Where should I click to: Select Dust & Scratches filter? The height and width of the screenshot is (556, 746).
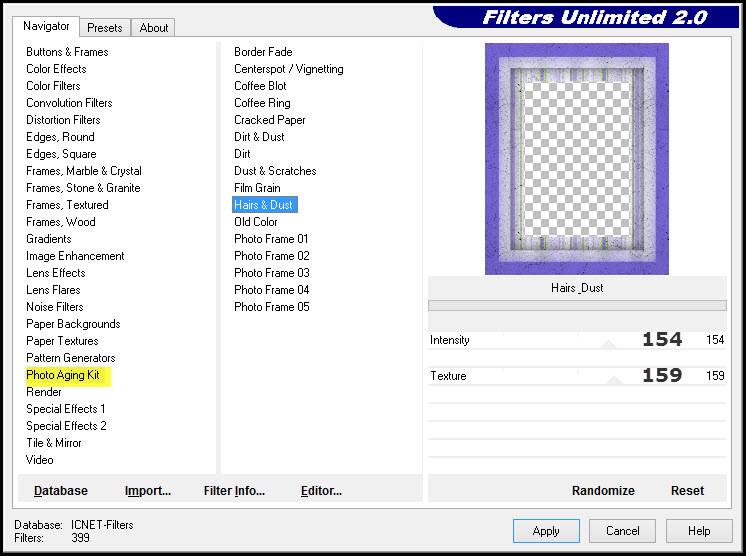(275, 171)
